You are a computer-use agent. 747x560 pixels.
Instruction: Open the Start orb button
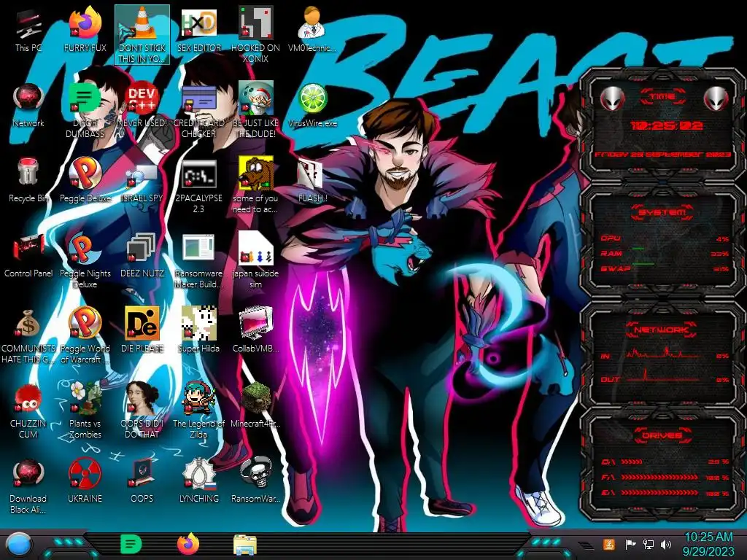19,544
